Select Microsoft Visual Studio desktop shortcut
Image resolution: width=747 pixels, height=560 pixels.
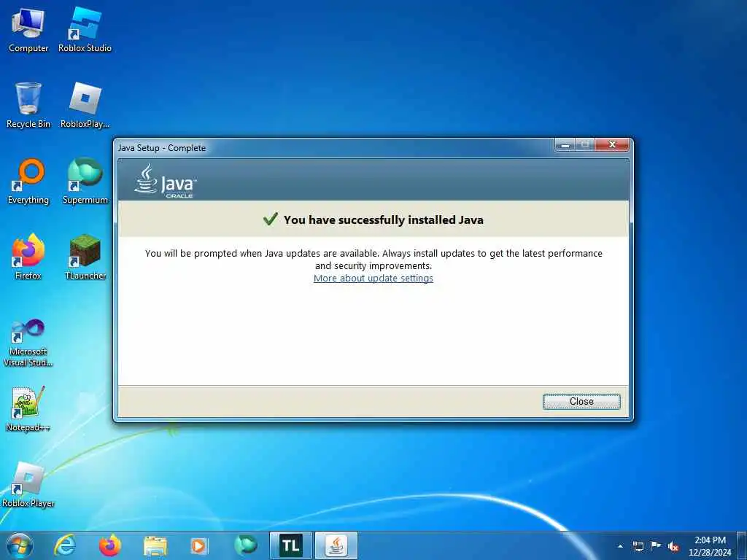[x=28, y=343]
